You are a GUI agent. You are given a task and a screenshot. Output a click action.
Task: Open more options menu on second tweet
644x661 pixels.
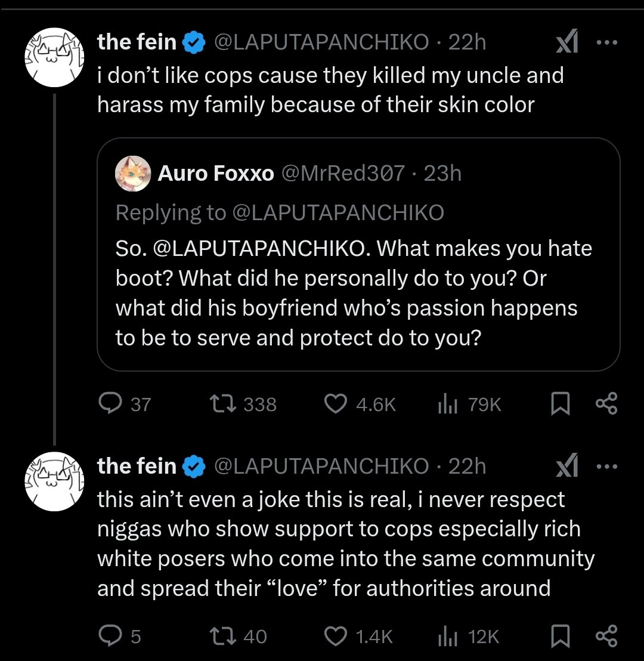pos(607,467)
